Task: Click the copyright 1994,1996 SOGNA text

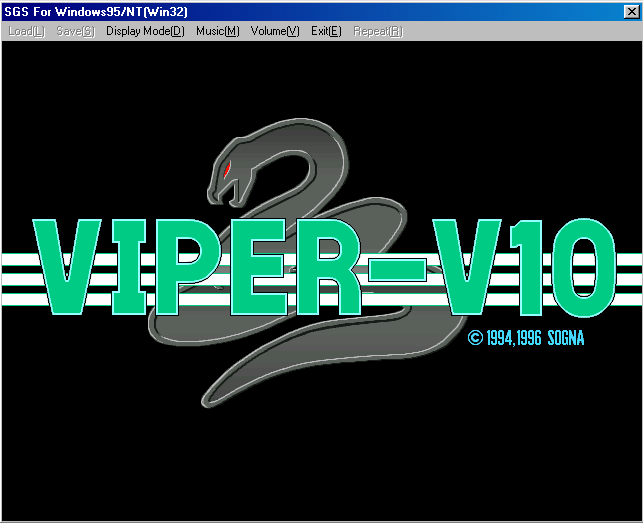Action: pos(526,338)
